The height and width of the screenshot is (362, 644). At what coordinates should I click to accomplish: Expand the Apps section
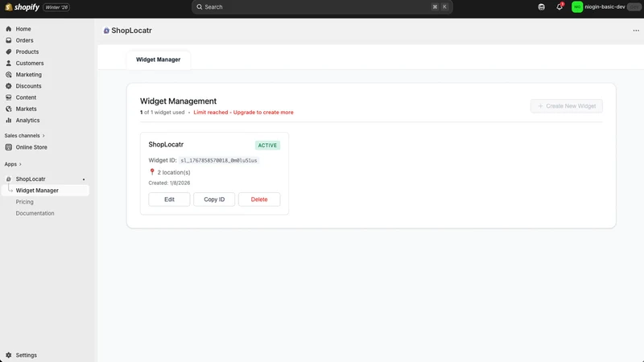click(x=13, y=164)
